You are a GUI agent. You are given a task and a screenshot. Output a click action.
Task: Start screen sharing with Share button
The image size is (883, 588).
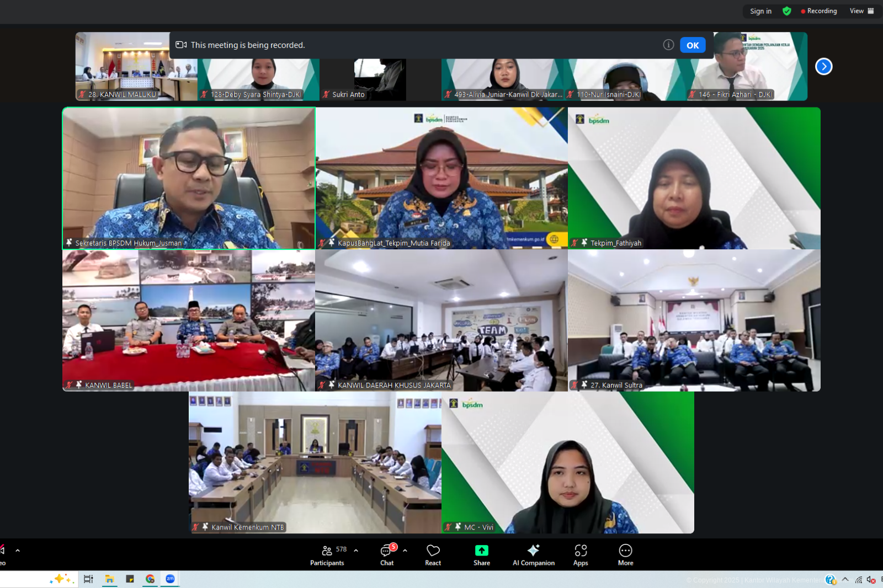pos(481,555)
